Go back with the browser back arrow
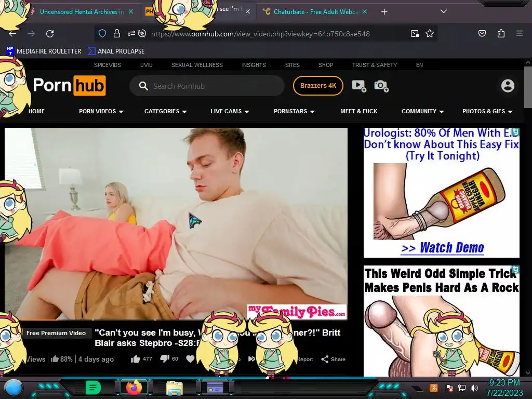 point(12,34)
